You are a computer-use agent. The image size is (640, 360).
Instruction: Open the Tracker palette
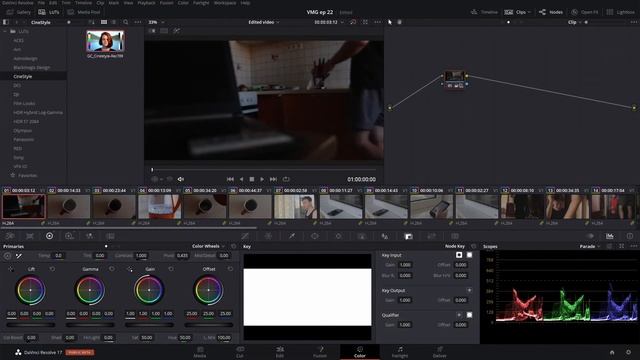(338, 236)
